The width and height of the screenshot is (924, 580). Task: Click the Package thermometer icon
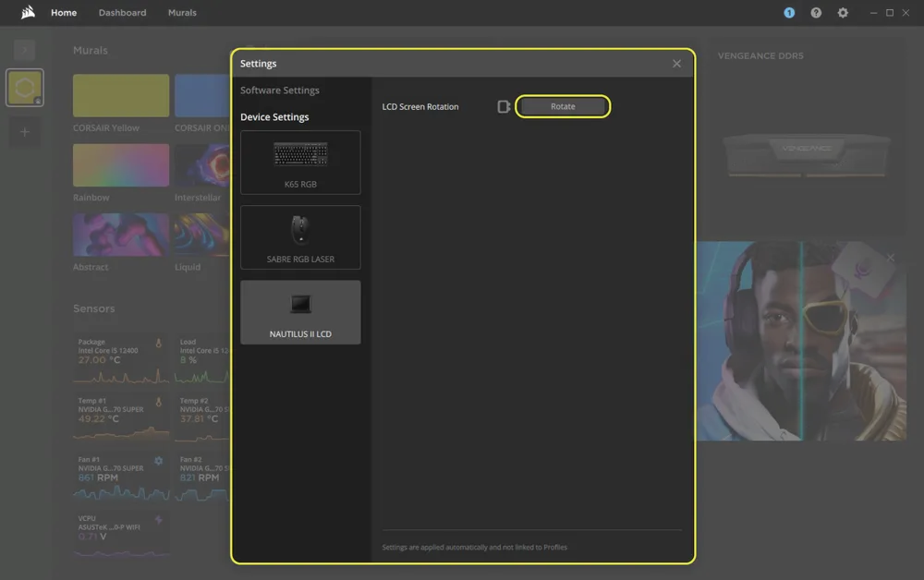coord(159,343)
